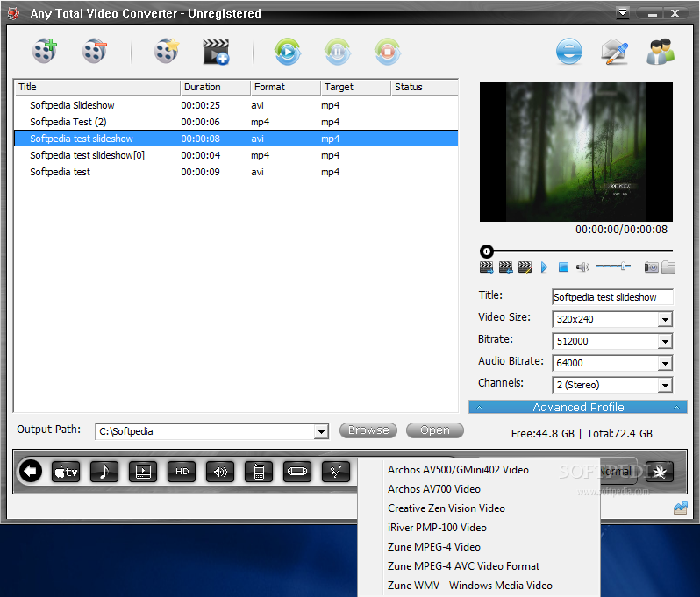Viewport: 700px width, 597px height.
Task: Sort by the Status column header
Action: coord(425,87)
